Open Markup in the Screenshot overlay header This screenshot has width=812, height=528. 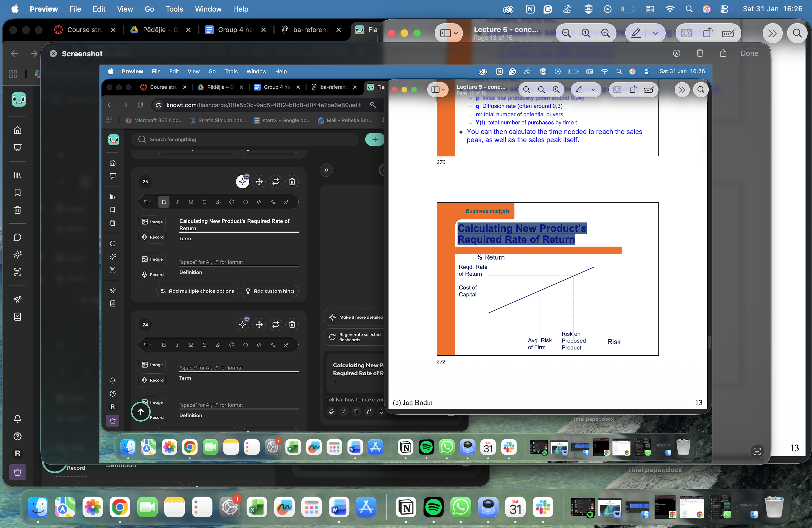[x=677, y=53]
